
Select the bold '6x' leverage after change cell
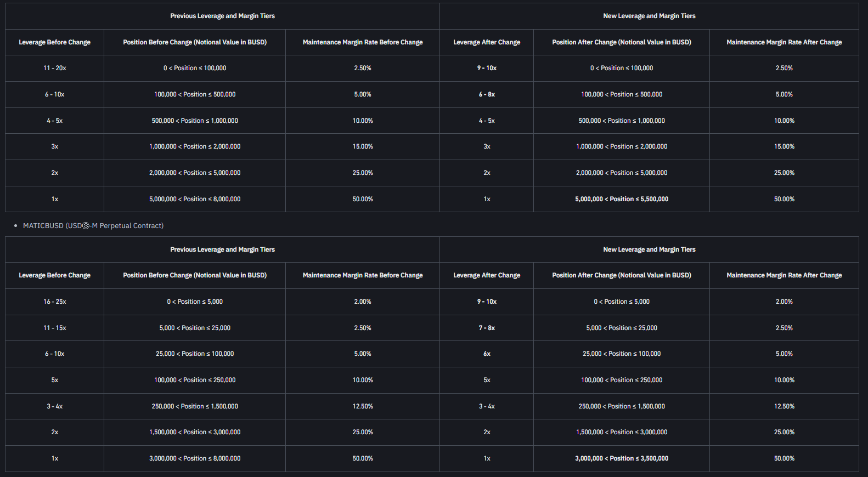pyautogui.click(x=487, y=354)
